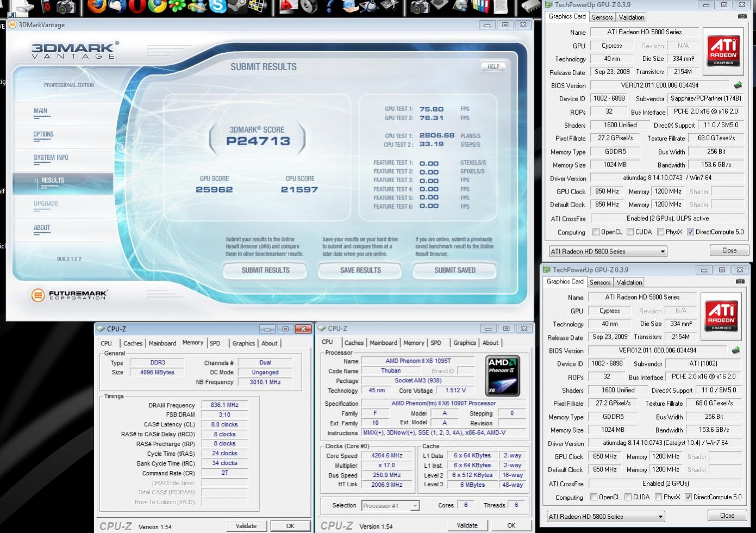Toggle DirectCompute 5.0 checkbox in upper GPU-Z

690,232
